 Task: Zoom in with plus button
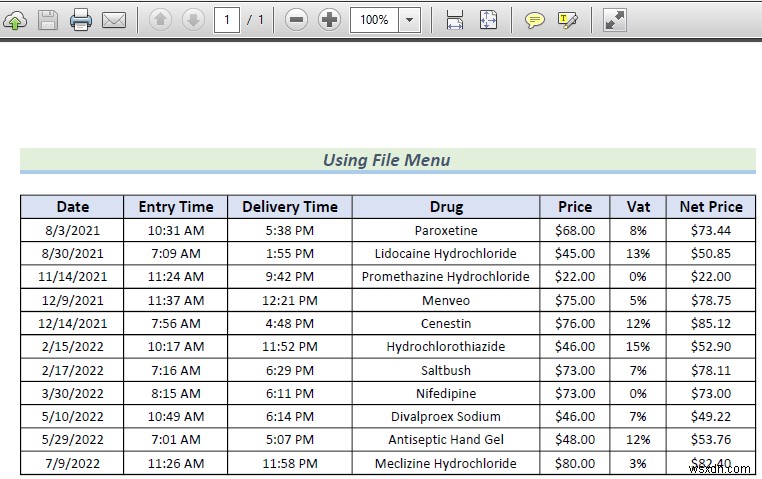pyautogui.click(x=329, y=20)
